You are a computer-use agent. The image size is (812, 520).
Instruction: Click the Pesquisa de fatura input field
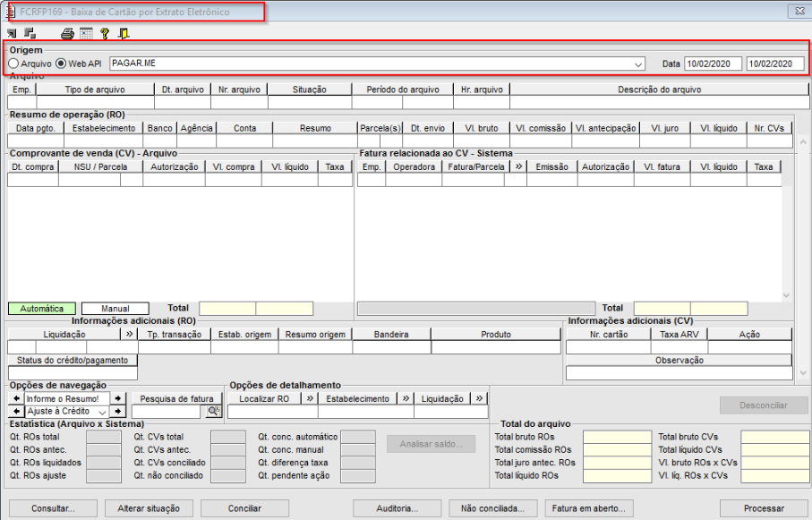pyautogui.click(x=167, y=412)
